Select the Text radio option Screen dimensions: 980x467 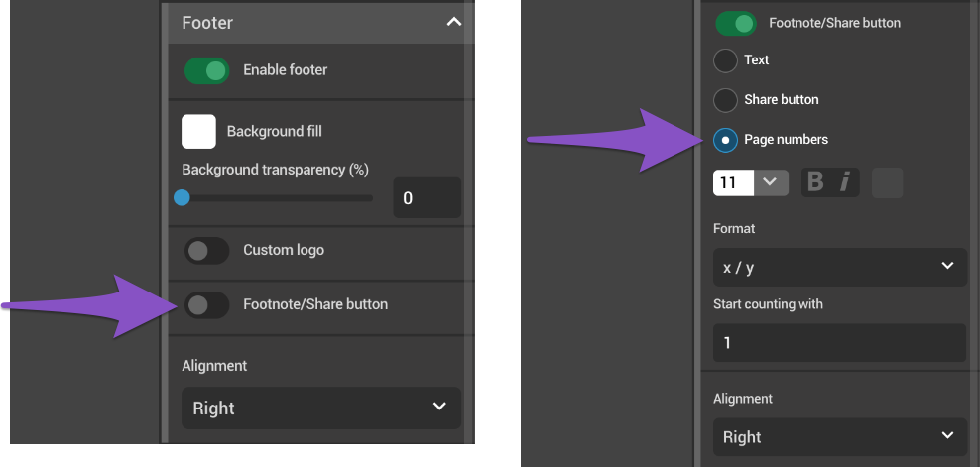click(x=725, y=60)
